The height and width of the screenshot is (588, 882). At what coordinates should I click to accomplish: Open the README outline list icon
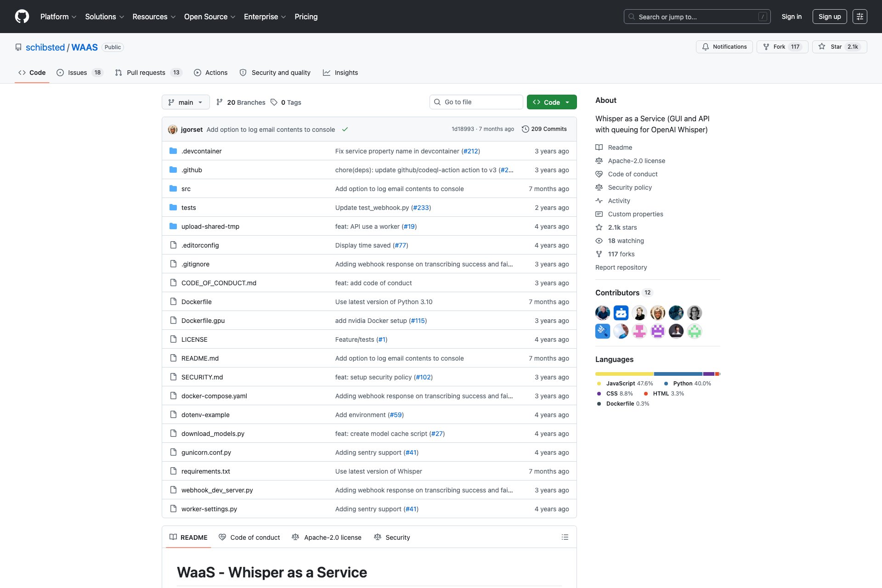click(565, 537)
